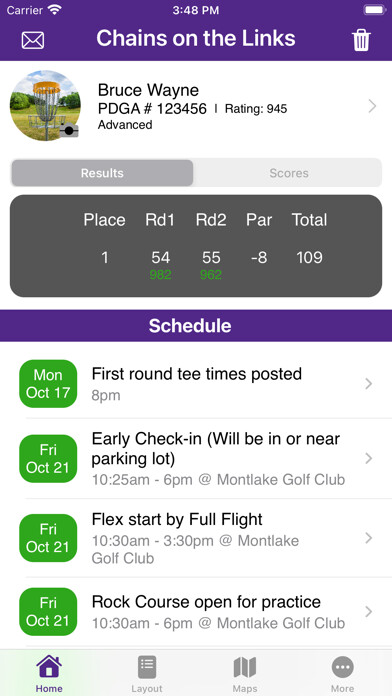Tap the Wi-Fi status icon
This screenshot has width=392, height=696.
pyautogui.click(x=55, y=11)
